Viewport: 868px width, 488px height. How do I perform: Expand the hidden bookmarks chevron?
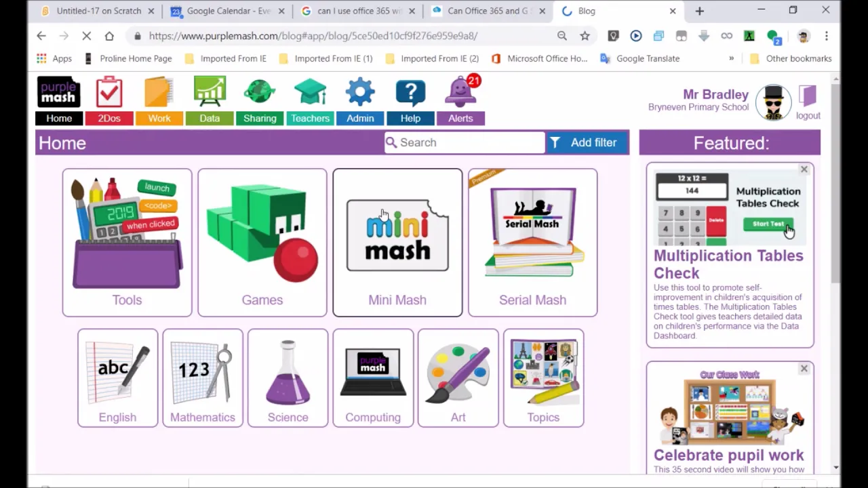731,58
